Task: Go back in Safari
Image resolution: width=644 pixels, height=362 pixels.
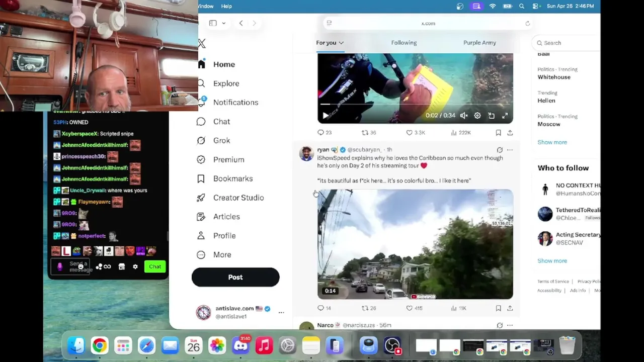Action: click(241, 23)
